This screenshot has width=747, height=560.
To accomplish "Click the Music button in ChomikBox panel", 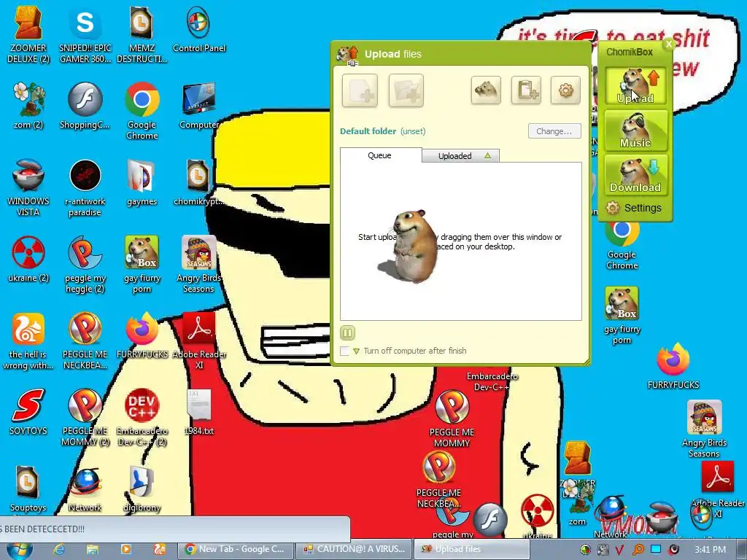I will [635, 130].
